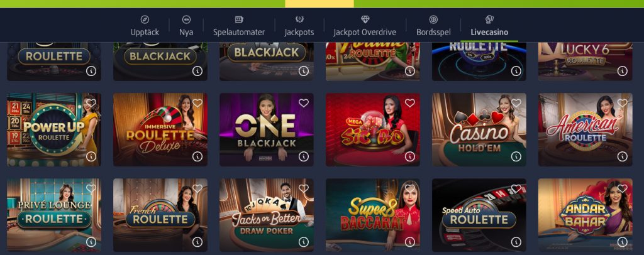Open info icon on Immersive Roulette Deluxe
The width and height of the screenshot is (644, 255).
click(x=197, y=156)
